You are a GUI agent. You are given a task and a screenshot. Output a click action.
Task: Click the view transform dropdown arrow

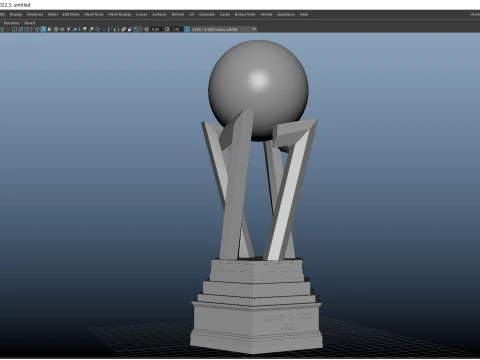pos(254,29)
